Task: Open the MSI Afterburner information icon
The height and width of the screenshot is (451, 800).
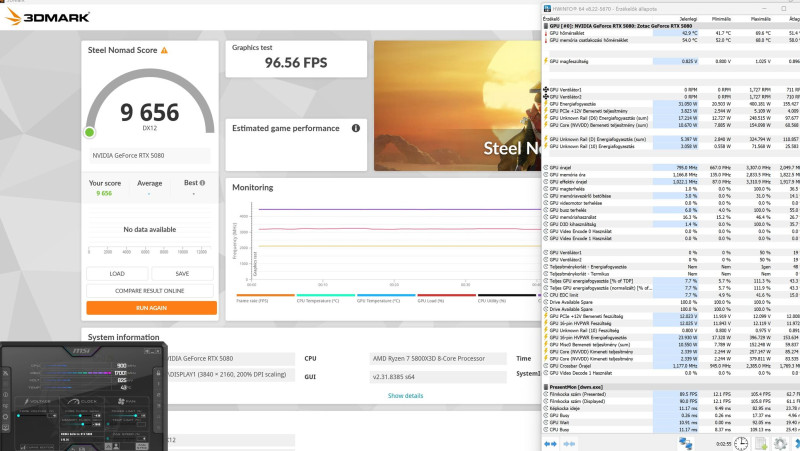Action: 6,395
